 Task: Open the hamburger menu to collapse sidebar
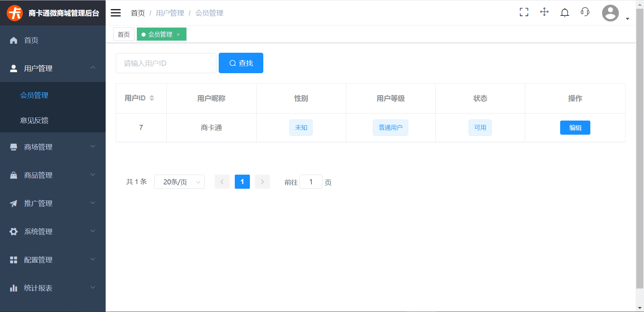[x=115, y=12]
